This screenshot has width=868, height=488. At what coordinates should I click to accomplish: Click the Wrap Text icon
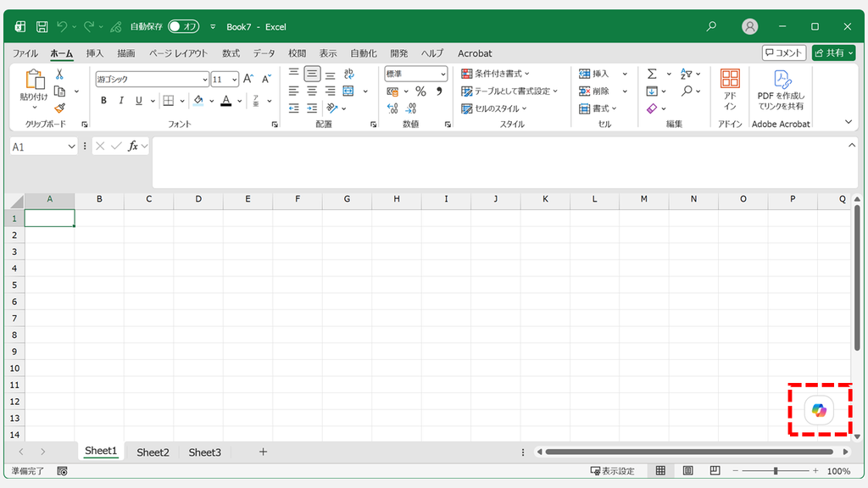(348, 74)
